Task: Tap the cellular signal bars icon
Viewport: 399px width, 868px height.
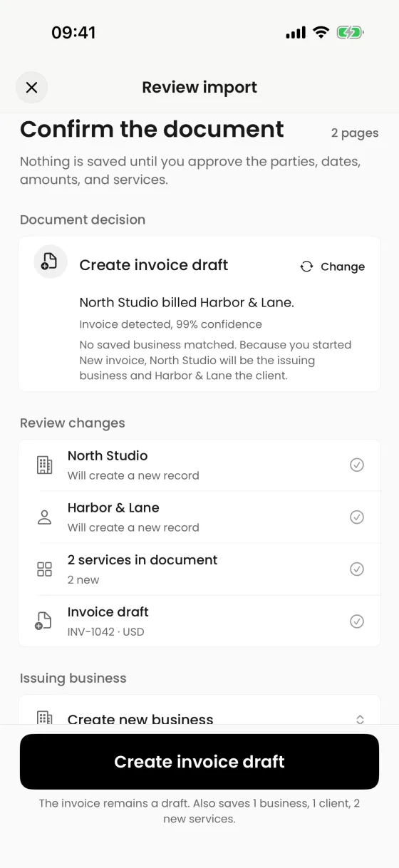Action: tap(296, 33)
